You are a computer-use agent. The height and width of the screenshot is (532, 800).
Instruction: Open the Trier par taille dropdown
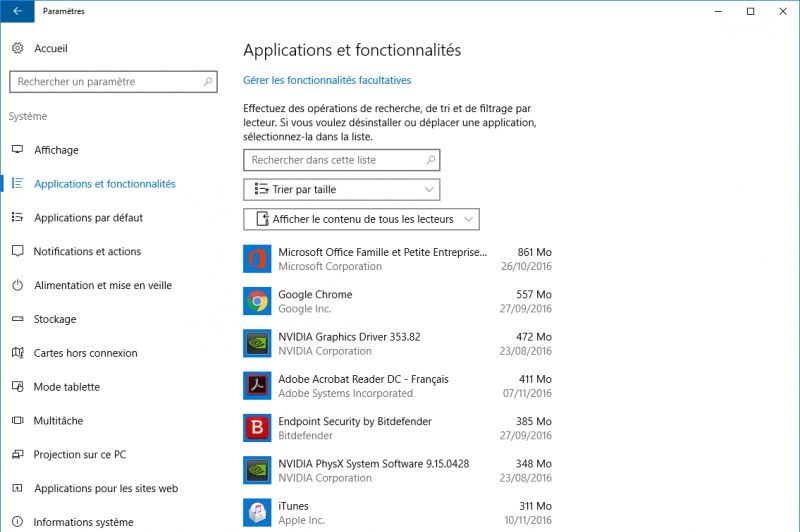coord(341,189)
